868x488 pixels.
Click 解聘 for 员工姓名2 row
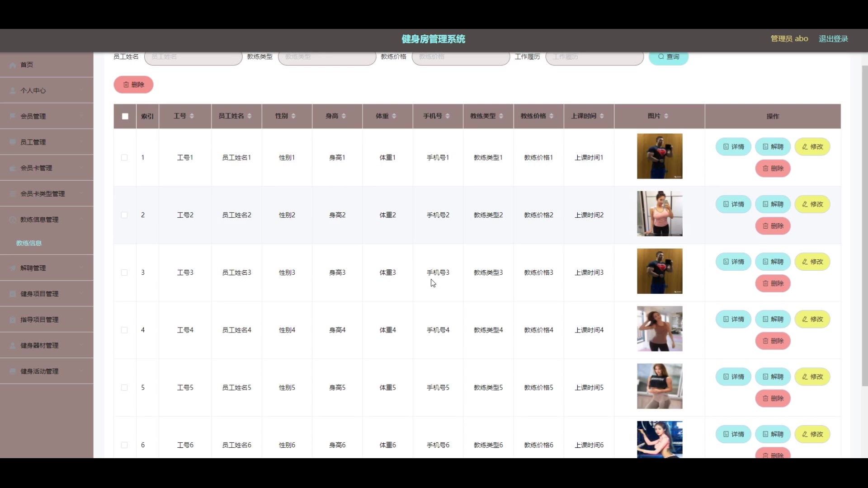[x=773, y=204]
